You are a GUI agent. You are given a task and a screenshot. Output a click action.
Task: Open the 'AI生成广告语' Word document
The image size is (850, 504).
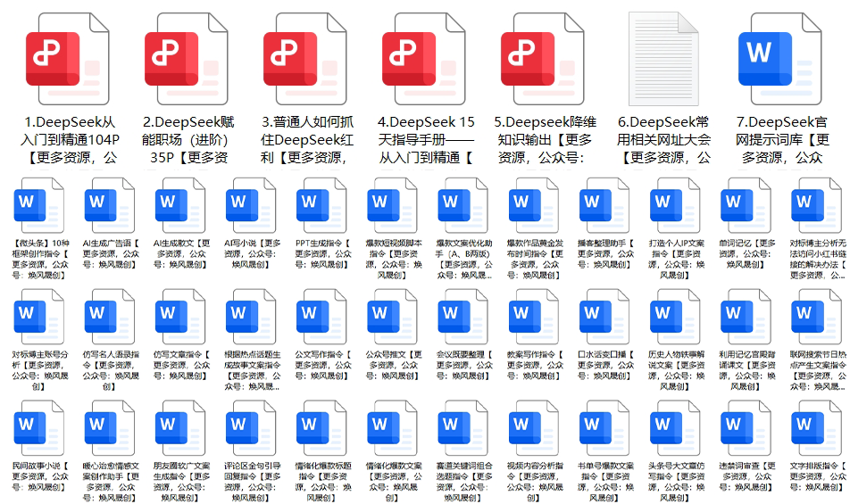pos(108,205)
